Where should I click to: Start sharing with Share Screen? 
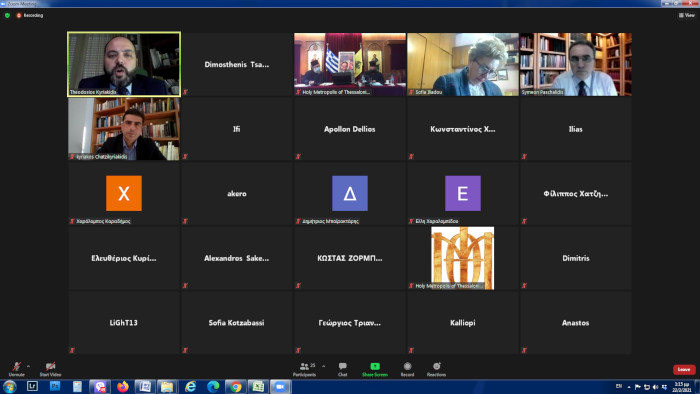click(x=375, y=369)
